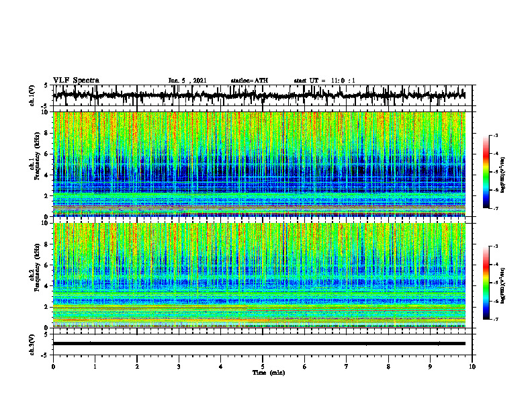532x411 pixels.
Task: Click the "ch.1(V)" axis label
Action: (x=32, y=95)
